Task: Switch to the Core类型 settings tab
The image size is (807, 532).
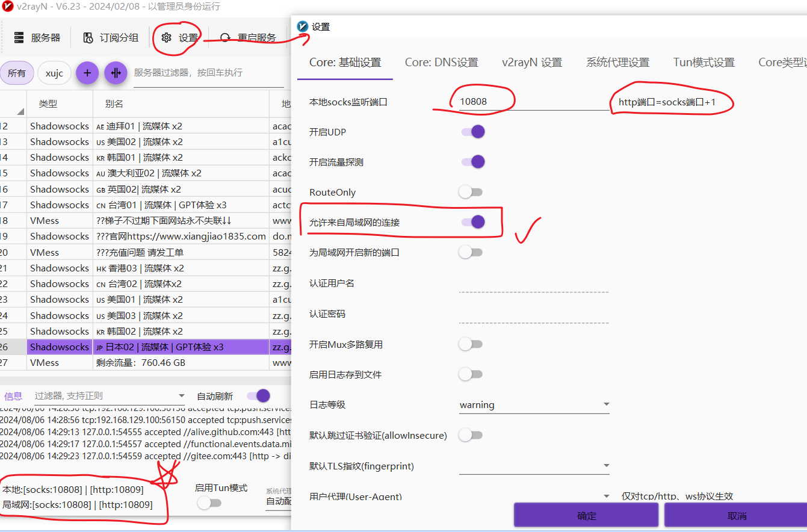Action: click(782, 63)
